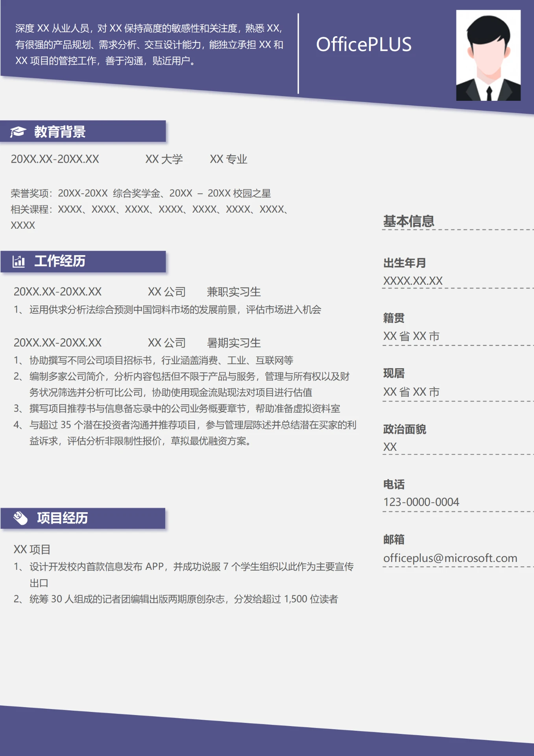Select the 相关课程 courses line
Viewport: 534px width, 756px height.
point(150,217)
